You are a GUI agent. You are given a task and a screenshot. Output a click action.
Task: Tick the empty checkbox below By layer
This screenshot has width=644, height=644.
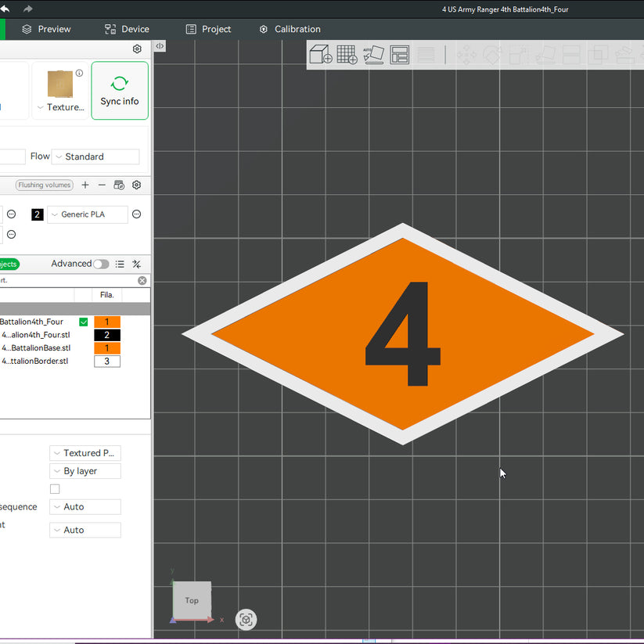point(55,489)
